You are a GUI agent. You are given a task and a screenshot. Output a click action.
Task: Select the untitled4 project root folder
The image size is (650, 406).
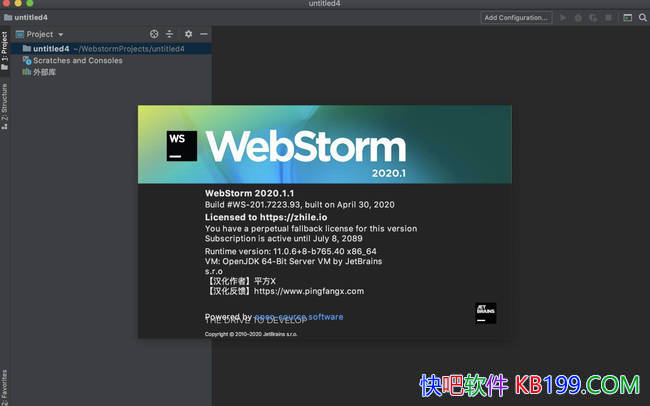click(x=50, y=48)
